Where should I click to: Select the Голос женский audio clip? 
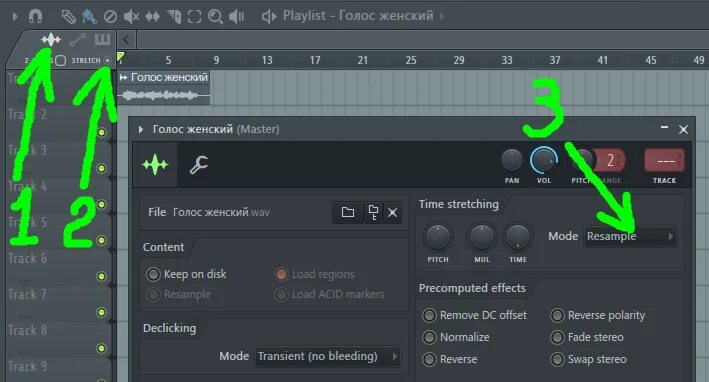pyautogui.click(x=164, y=87)
